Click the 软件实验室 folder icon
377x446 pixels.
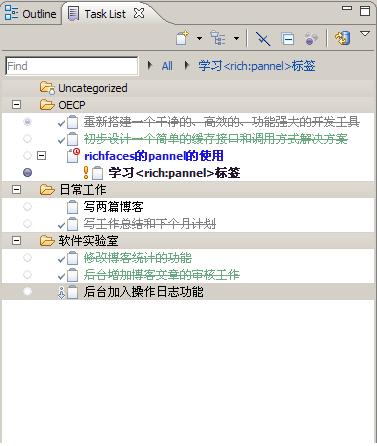[x=47, y=241]
